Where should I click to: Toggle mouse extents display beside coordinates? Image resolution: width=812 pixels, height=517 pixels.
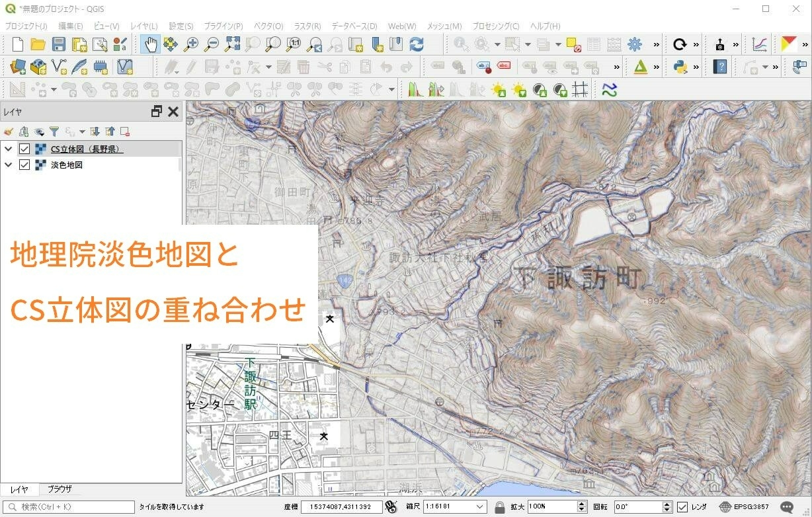click(390, 507)
